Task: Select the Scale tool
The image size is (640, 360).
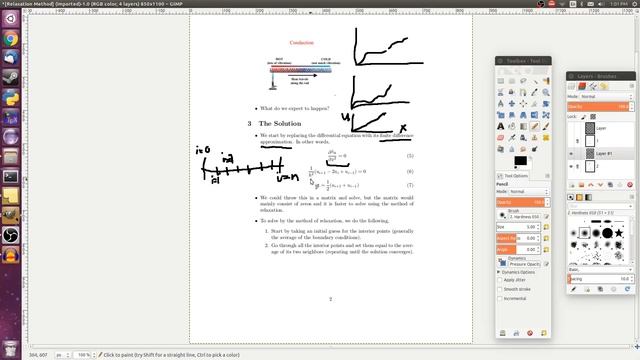Action: coord(500,115)
